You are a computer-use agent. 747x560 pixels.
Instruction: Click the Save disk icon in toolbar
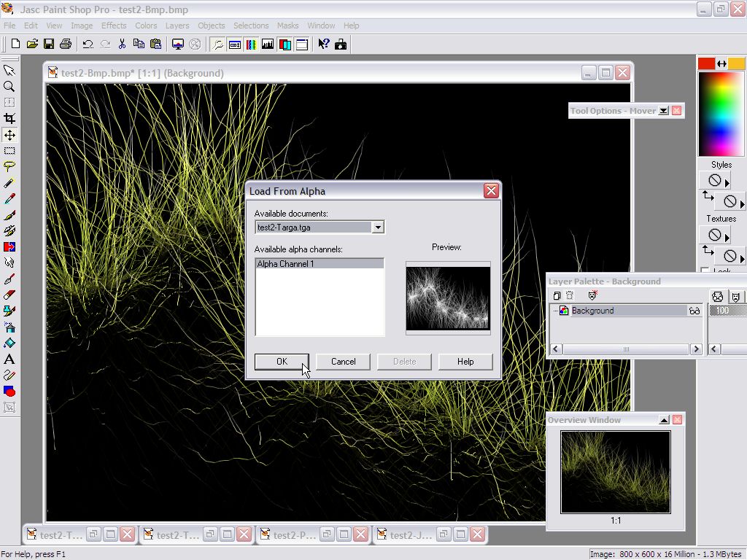[x=49, y=44]
